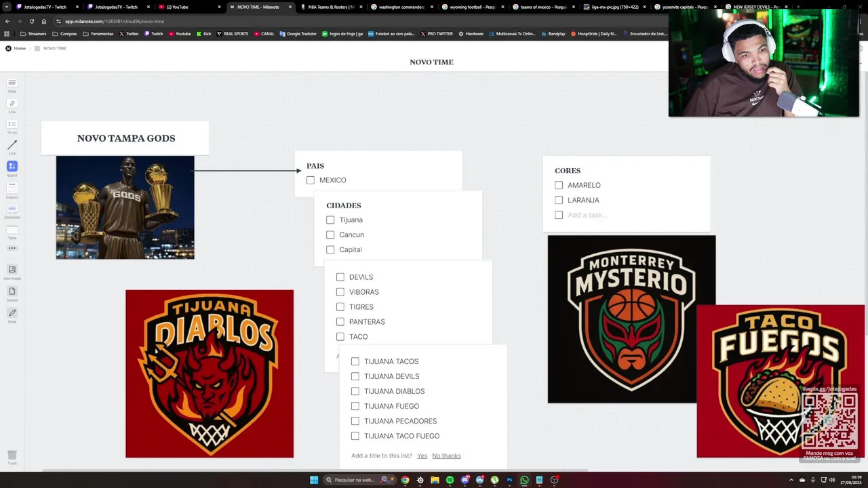This screenshot has width=868, height=488.
Task: Reload the browser page
Action: pos(31,21)
